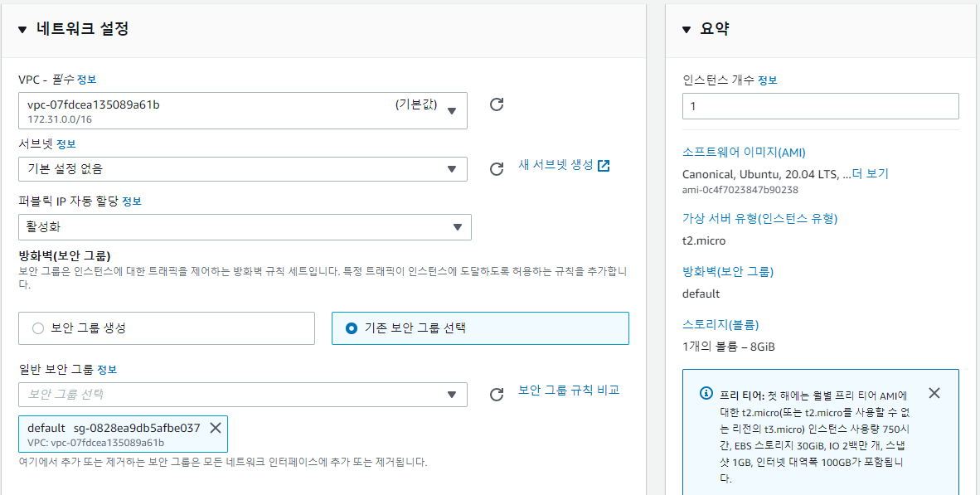980x495 pixels.
Task: Open the 보안 그룹 선택 dropdown
Action: [243, 395]
